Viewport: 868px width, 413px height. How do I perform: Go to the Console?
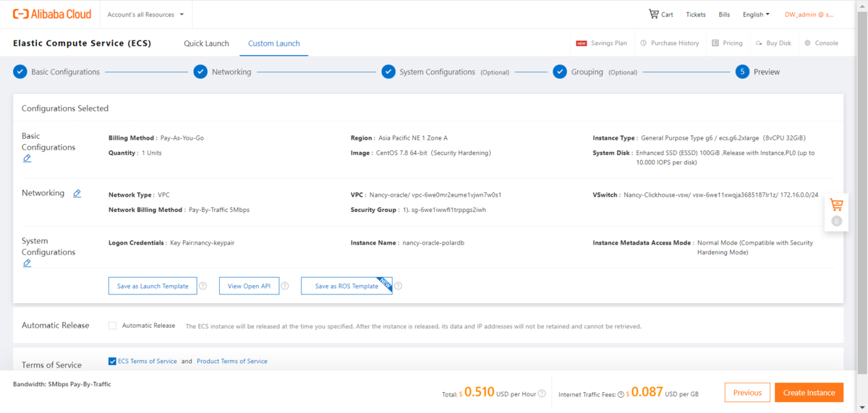[x=821, y=43]
